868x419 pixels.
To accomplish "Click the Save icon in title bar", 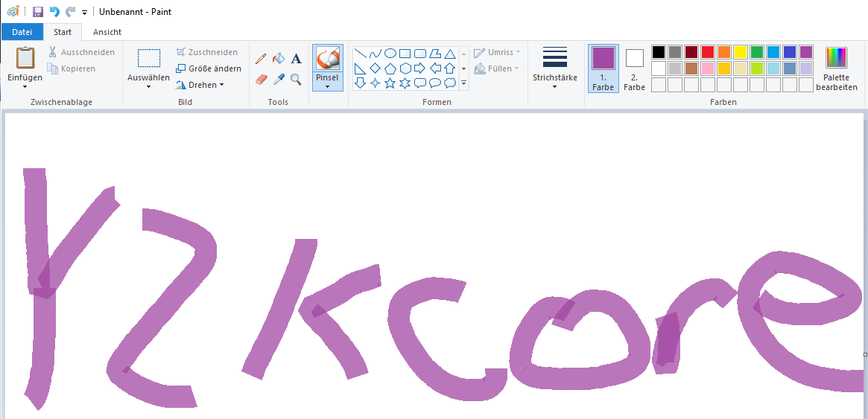I will pyautogui.click(x=38, y=12).
